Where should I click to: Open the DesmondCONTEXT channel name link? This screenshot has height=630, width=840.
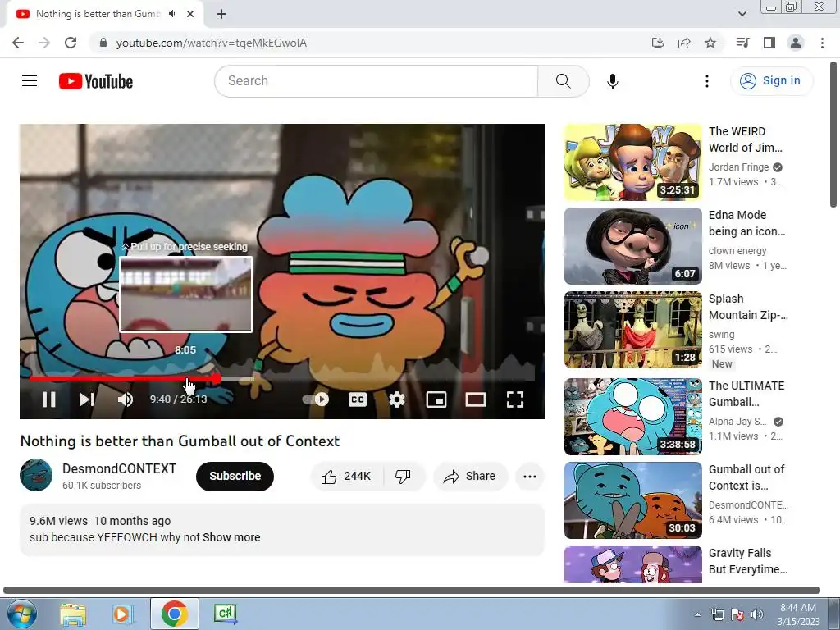tap(119, 468)
